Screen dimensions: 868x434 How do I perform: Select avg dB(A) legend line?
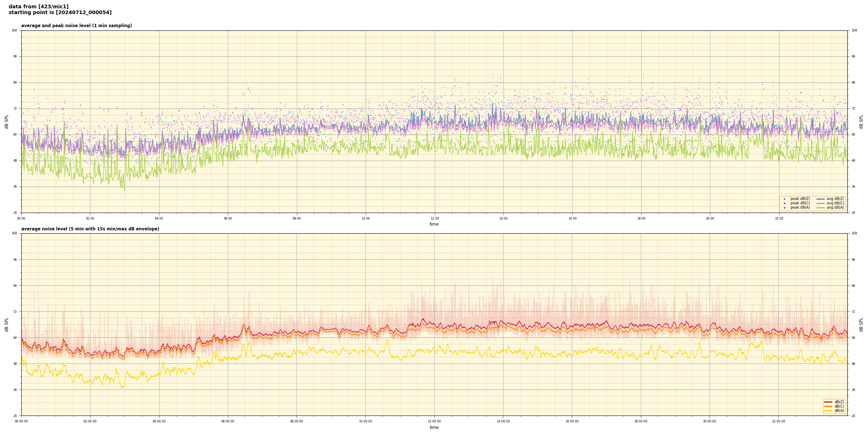click(x=821, y=208)
